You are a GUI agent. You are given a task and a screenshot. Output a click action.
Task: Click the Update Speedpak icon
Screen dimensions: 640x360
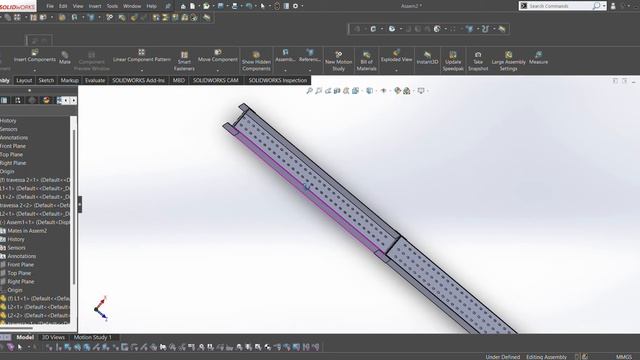(453, 54)
